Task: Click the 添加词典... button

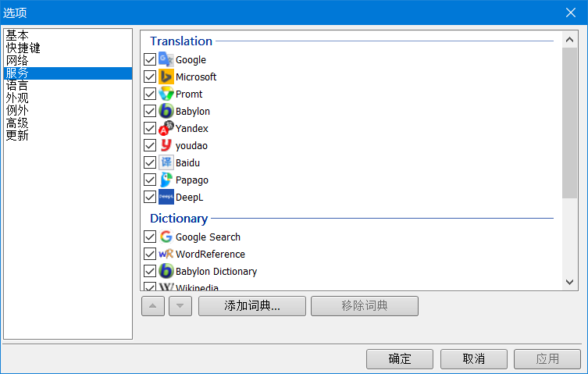Action: pos(252,306)
